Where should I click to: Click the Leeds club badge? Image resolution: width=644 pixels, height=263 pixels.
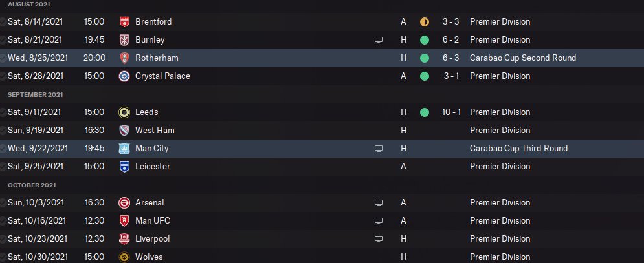(x=124, y=112)
